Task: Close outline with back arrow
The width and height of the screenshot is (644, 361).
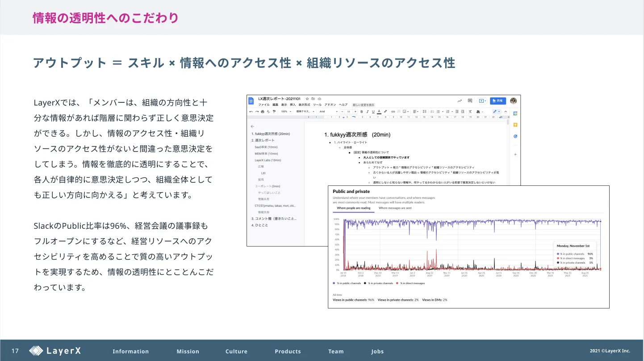Action: point(252,126)
